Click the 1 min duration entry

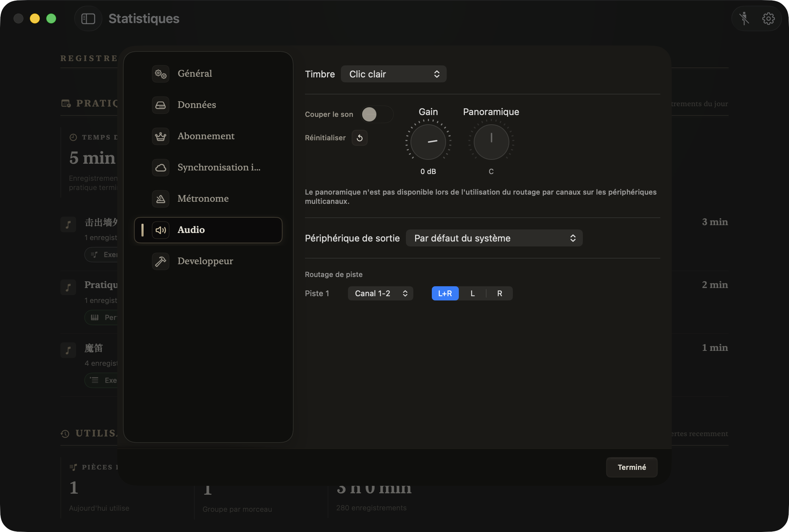[715, 348]
